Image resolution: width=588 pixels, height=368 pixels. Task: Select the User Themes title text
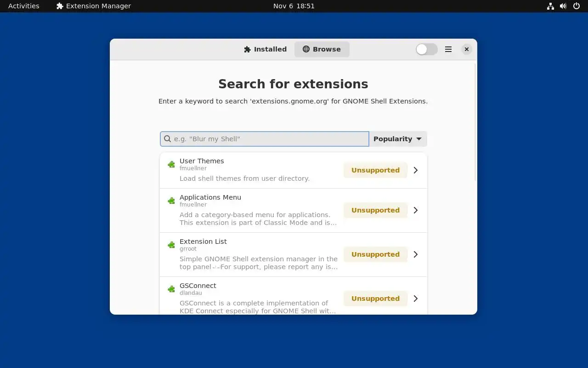click(202, 161)
